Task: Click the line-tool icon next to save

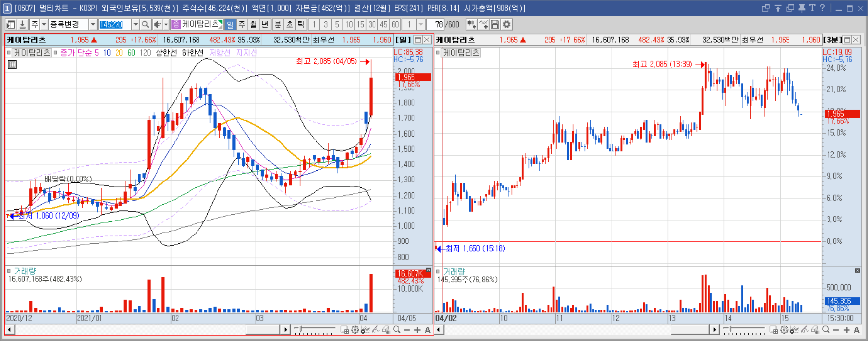Action: coord(483,24)
